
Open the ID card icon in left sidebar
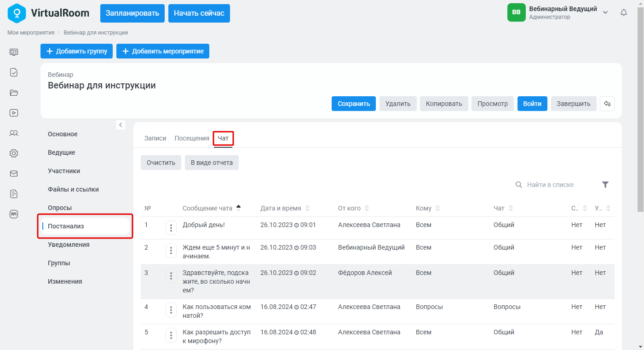14,52
